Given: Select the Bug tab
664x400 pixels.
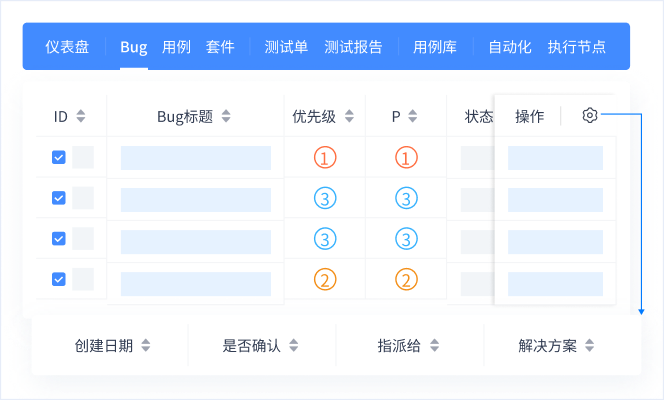Looking at the screenshot, I should tap(134, 47).
